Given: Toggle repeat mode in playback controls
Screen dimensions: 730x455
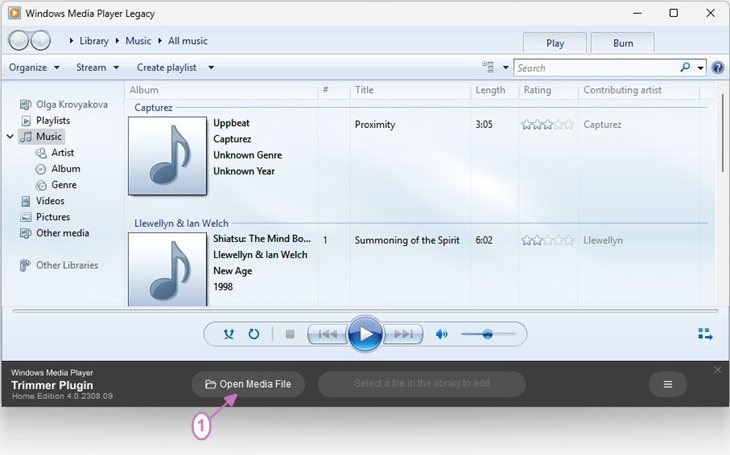Looking at the screenshot, I should pyautogui.click(x=254, y=334).
